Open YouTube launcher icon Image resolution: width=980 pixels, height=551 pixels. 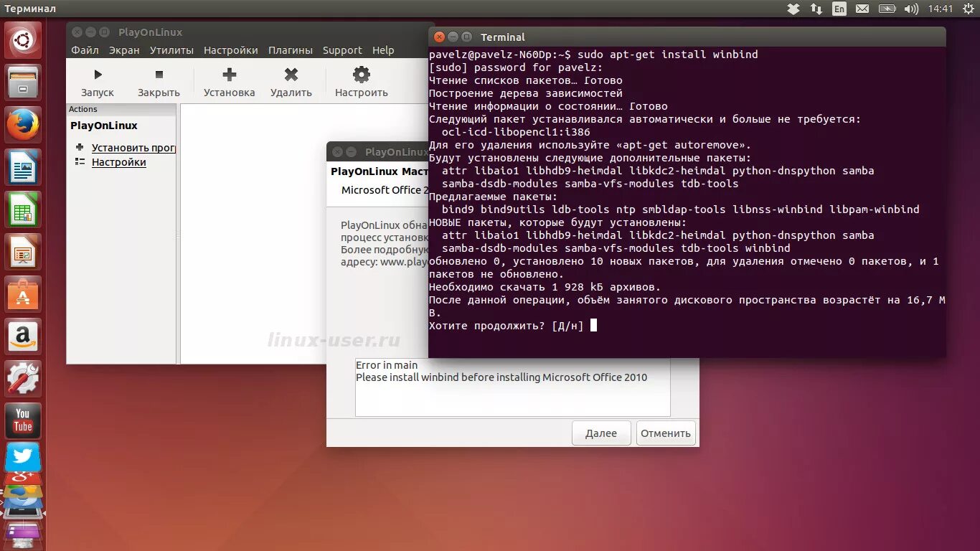pos(23,421)
